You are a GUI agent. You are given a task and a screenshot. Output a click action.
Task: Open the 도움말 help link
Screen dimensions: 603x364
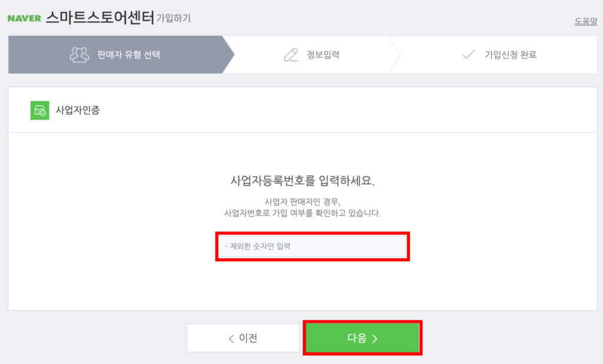pyautogui.click(x=585, y=22)
